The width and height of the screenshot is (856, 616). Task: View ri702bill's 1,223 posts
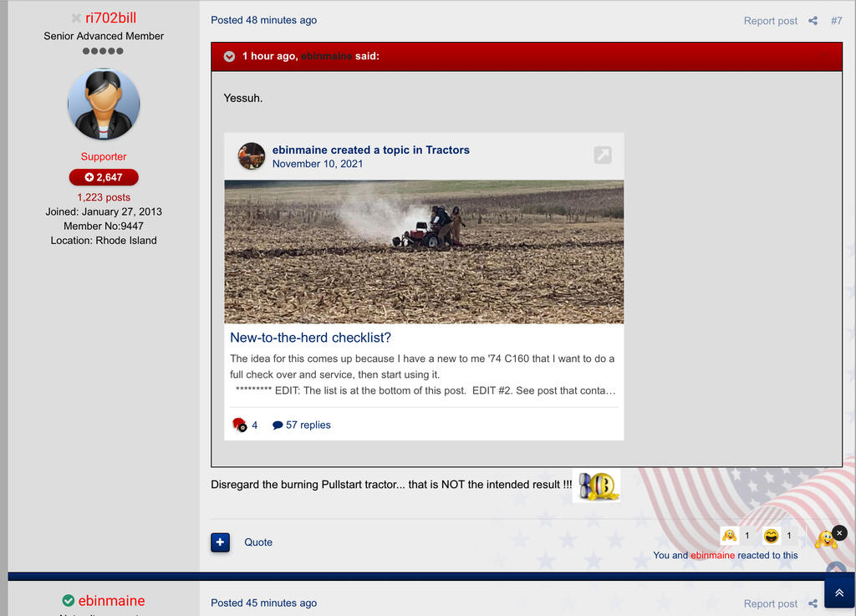pyautogui.click(x=104, y=197)
